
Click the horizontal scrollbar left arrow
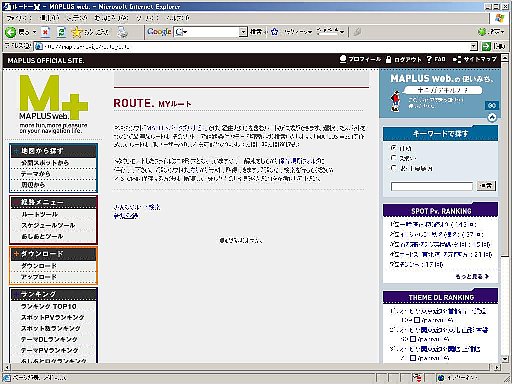[6, 367]
